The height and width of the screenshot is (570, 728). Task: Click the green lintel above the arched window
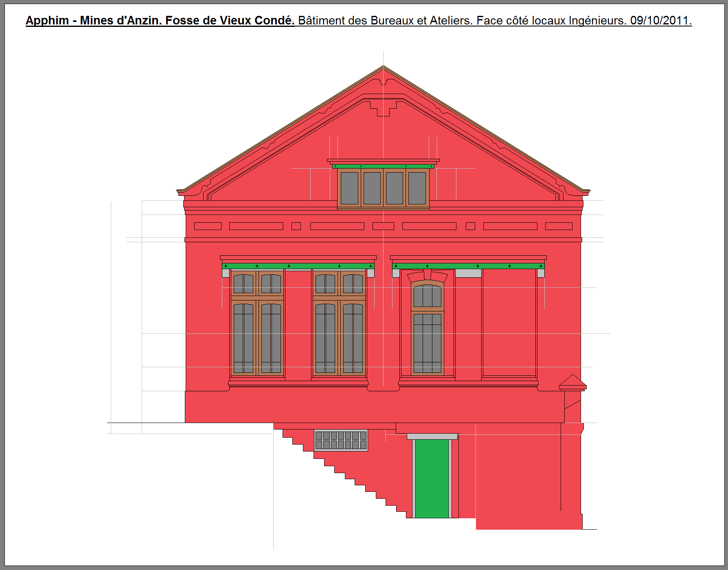468,266
